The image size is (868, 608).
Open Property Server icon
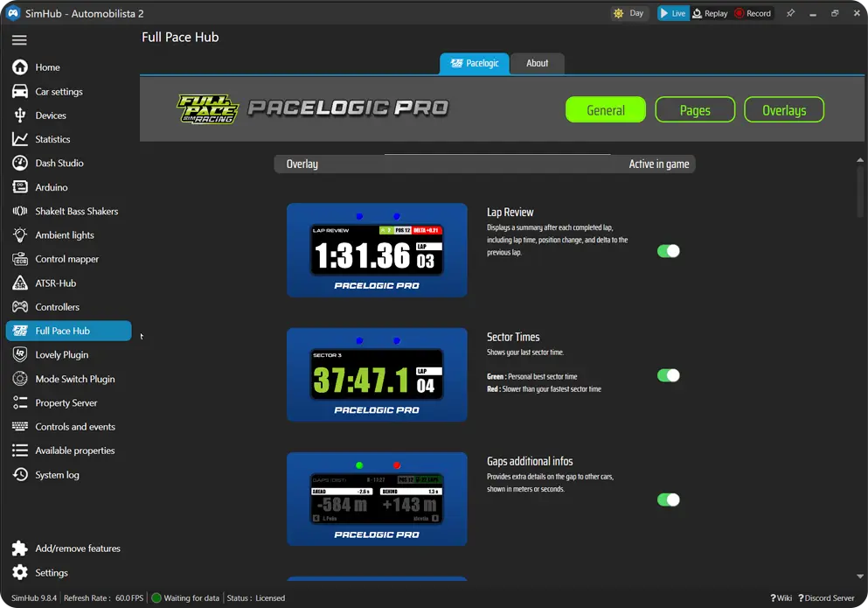[x=20, y=402]
